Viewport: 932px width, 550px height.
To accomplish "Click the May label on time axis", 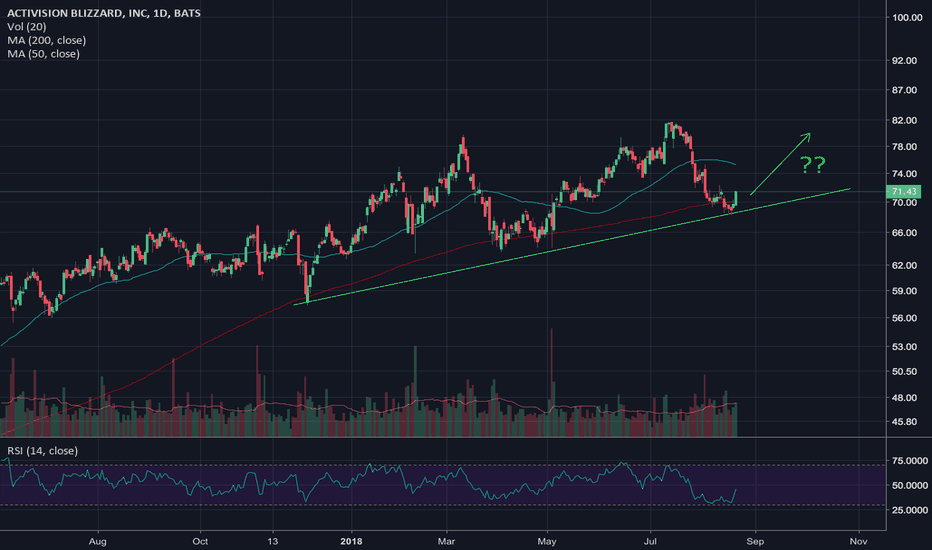I will point(547,542).
